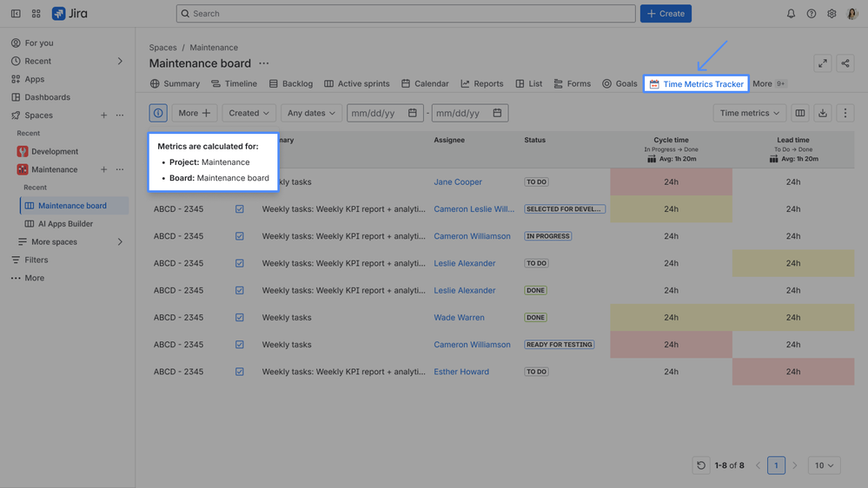Open the ellipsis menu beside Spaces
Image resolution: width=868 pixels, height=488 pixels.
click(x=120, y=115)
